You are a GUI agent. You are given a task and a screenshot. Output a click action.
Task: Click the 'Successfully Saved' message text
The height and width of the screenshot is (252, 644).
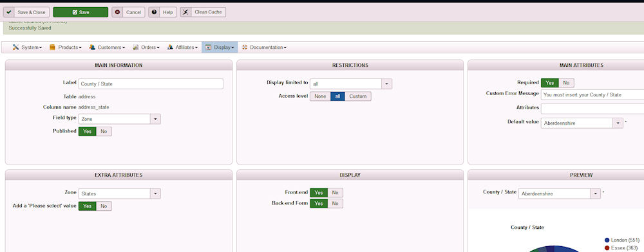(30, 28)
